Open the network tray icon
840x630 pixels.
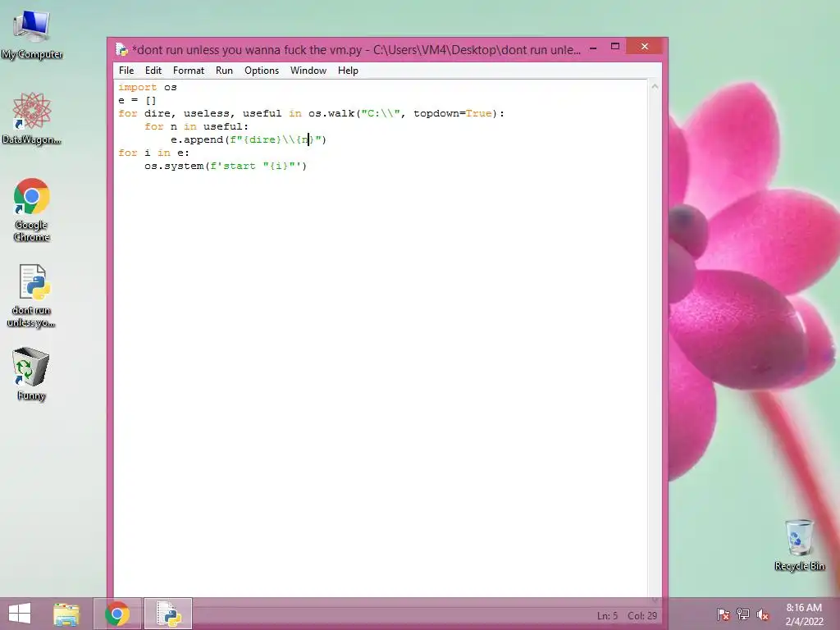743,614
